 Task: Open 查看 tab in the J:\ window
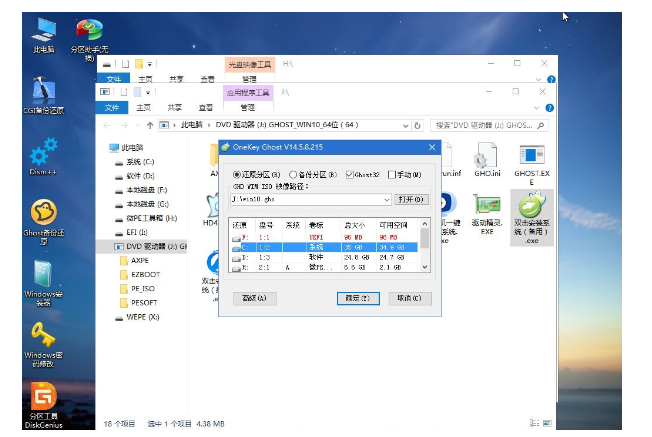tap(205, 108)
